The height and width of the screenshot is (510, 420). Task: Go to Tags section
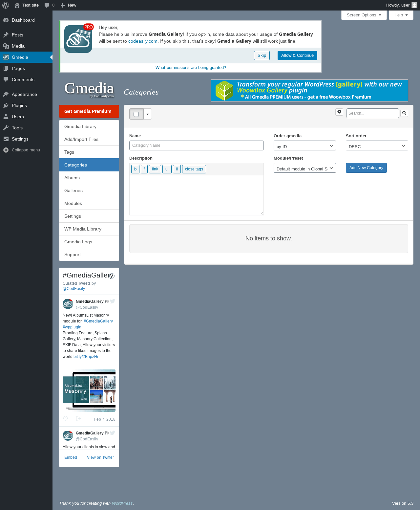(x=89, y=152)
